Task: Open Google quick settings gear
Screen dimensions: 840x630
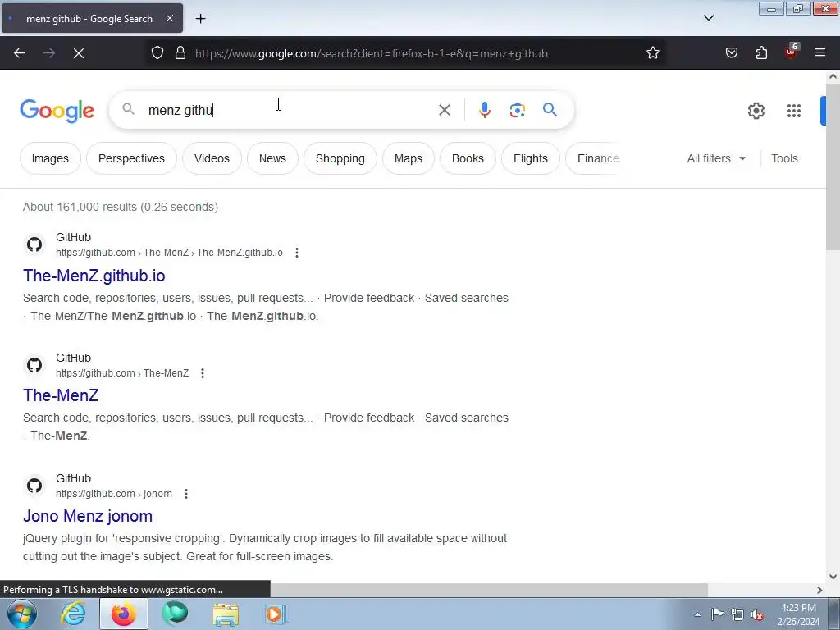Action: (756, 111)
